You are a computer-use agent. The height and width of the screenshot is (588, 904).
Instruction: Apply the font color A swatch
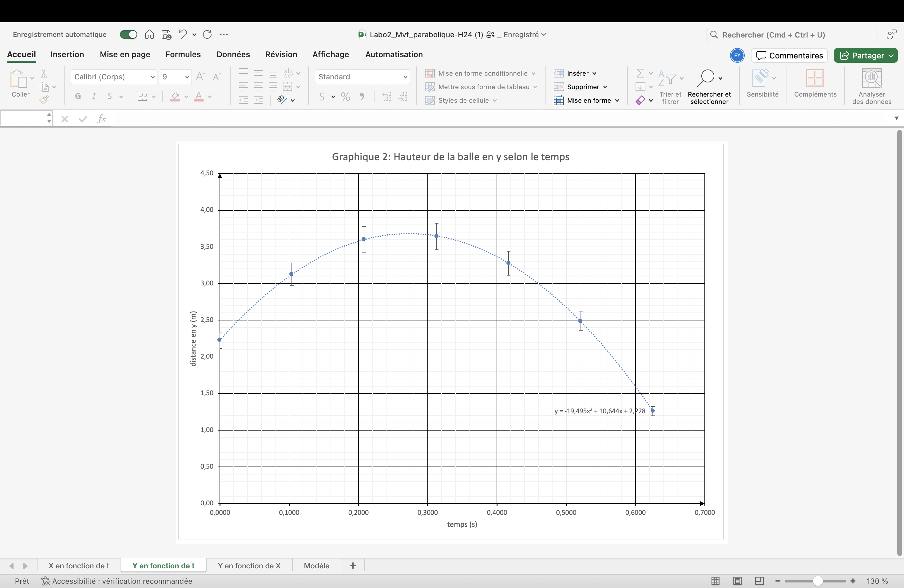[198, 97]
